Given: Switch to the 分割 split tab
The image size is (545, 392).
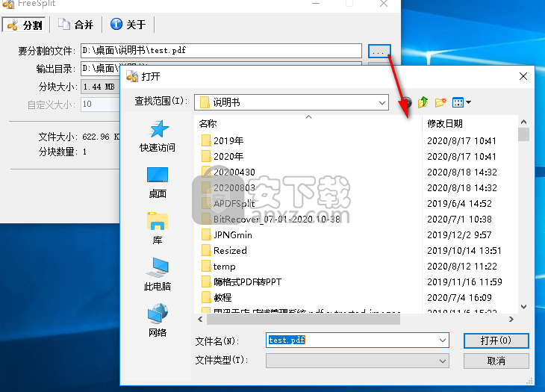Looking at the screenshot, I should tap(24, 25).
